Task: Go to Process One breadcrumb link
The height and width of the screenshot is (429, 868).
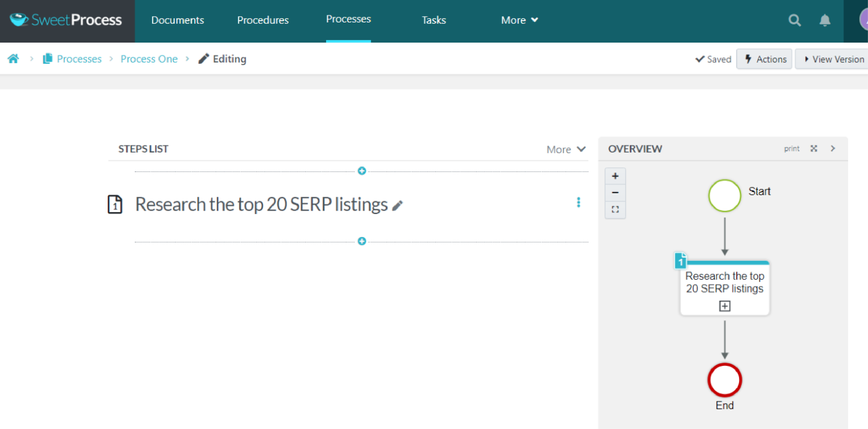Action: [149, 59]
